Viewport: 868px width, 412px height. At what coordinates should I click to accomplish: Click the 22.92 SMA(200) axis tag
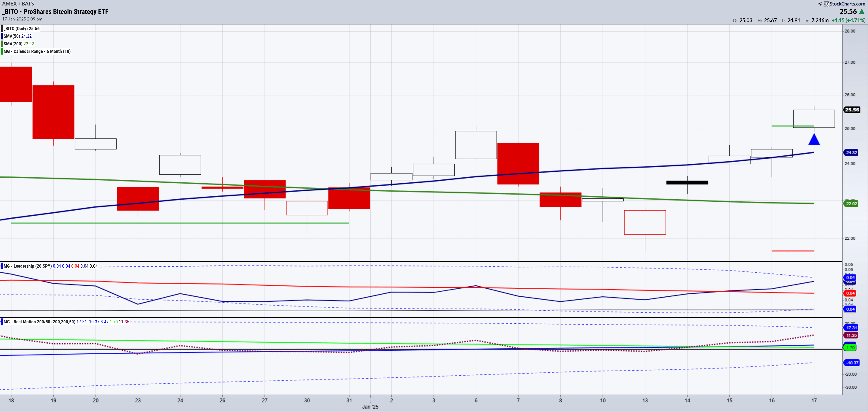click(851, 203)
